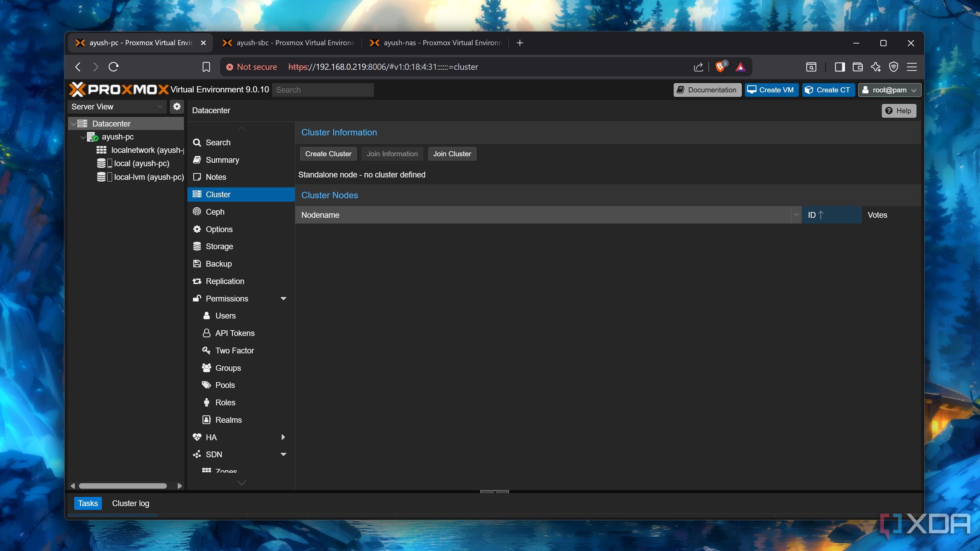This screenshot has width=980, height=551.
Task: Open Brave Shields icon in address bar
Action: pos(720,67)
